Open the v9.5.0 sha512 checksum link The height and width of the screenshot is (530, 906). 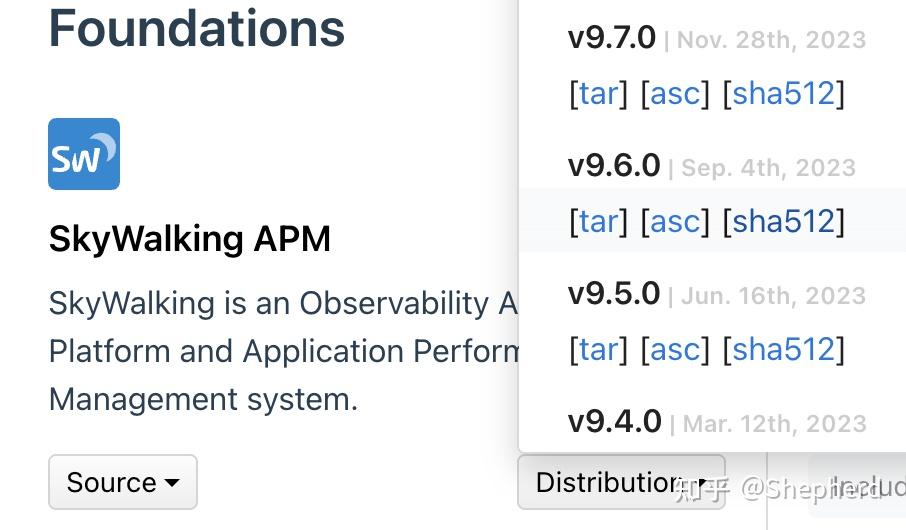click(x=784, y=350)
